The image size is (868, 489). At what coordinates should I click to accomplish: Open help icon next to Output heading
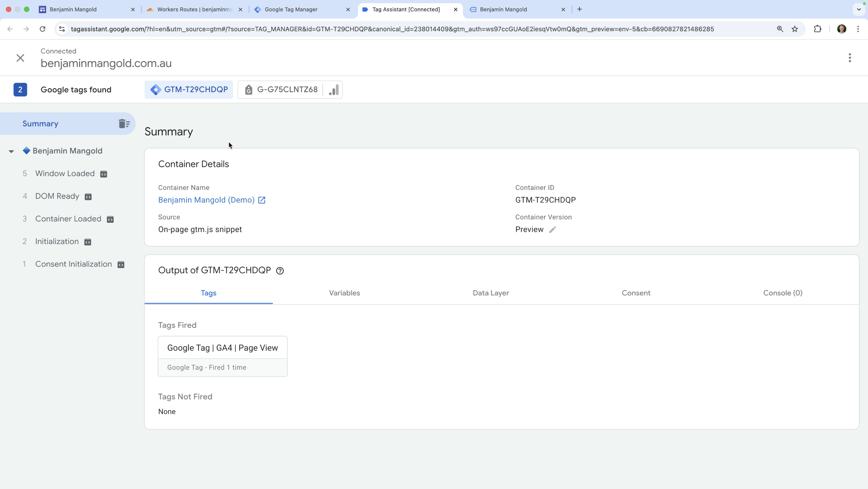point(280,271)
